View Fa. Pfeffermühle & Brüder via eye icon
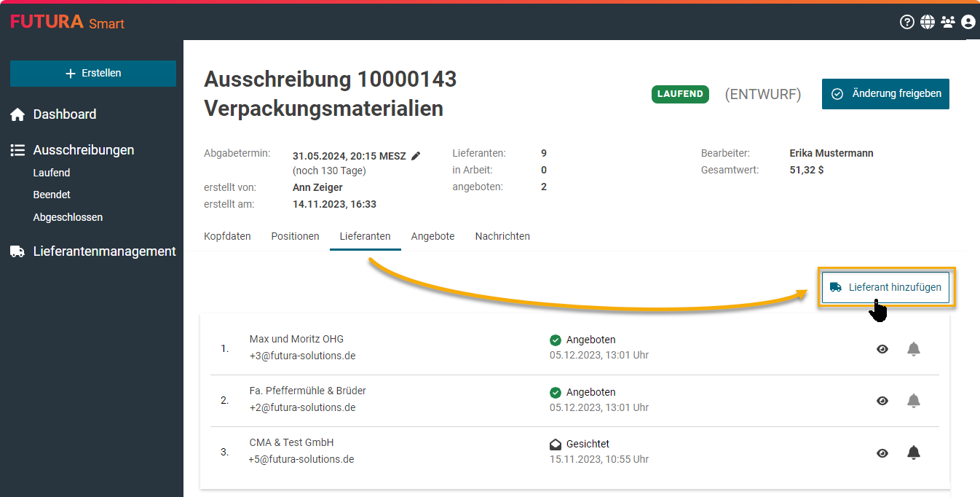The width and height of the screenshot is (980, 497). (x=882, y=401)
